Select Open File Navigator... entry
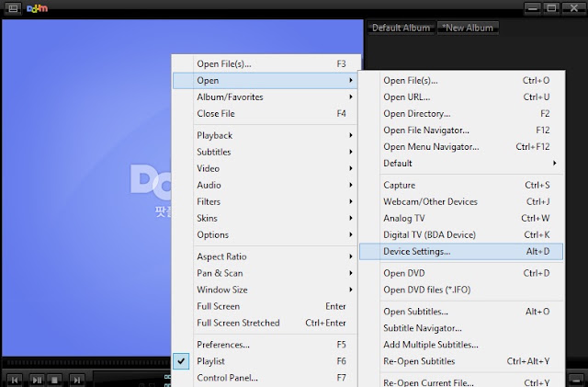Screen dimensions: 588x387 (461, 130)
